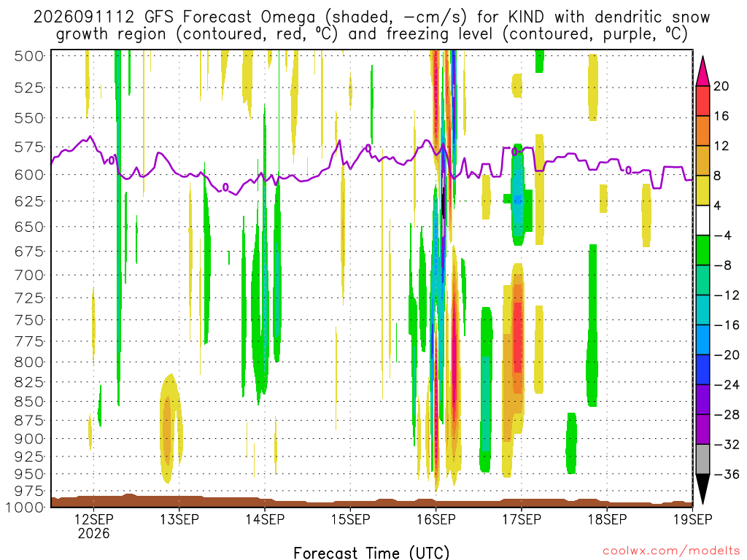Click the 850 pressure level label
This screenshot has height=560, width=747.
tap(29, 402)
